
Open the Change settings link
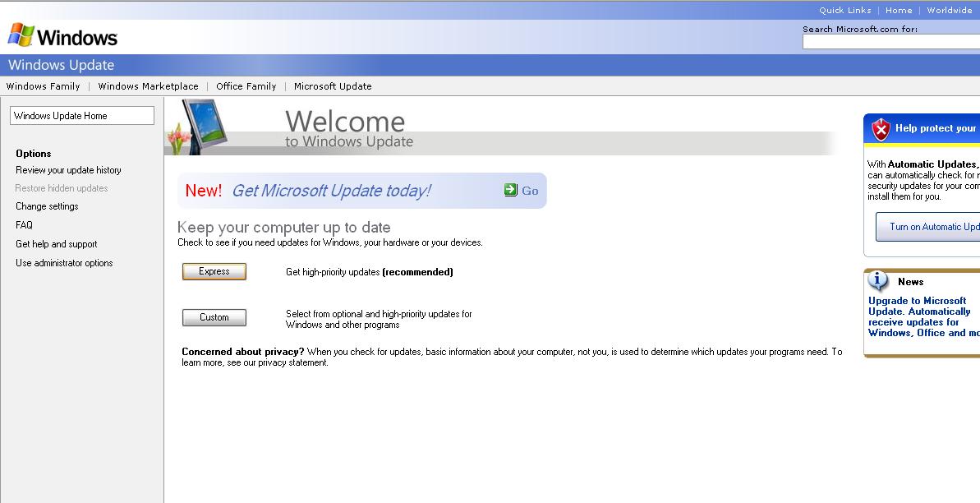coord(47,206)
